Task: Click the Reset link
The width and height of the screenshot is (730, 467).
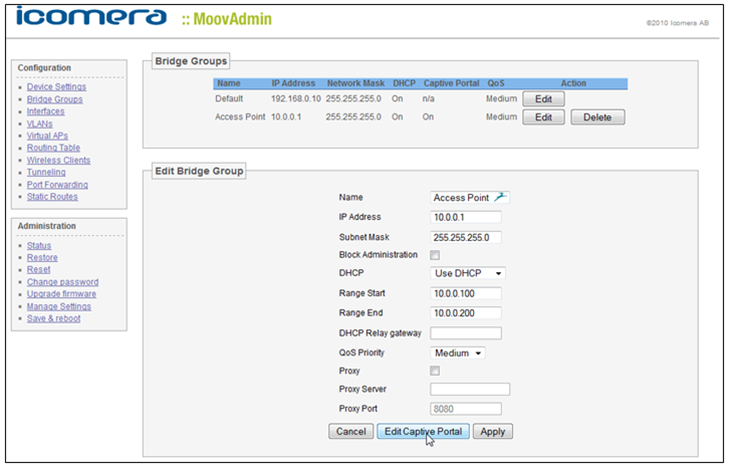Action: coord(39,270)
